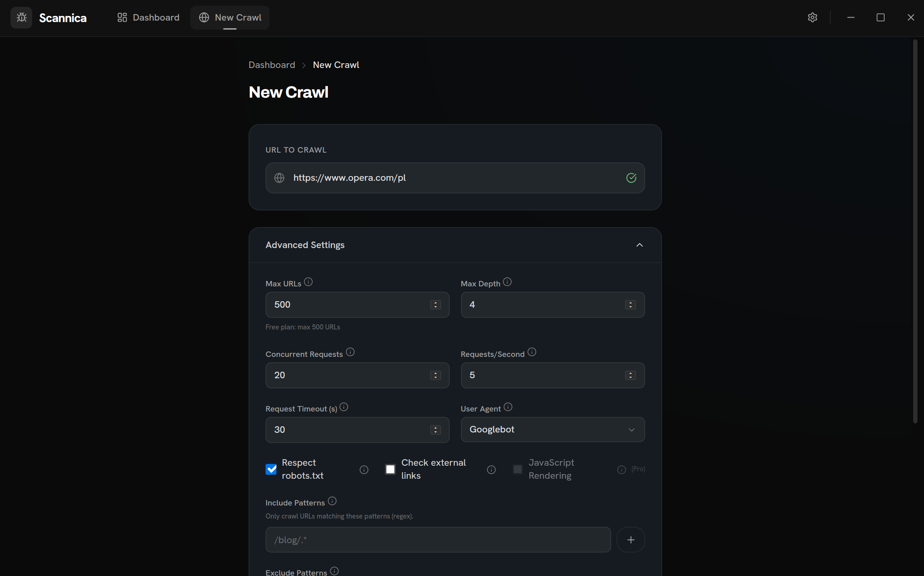Click the Scannica bug logo icon
Viewport: 924px width, 576px height.
pyautogui.click(x=21, y=17)
